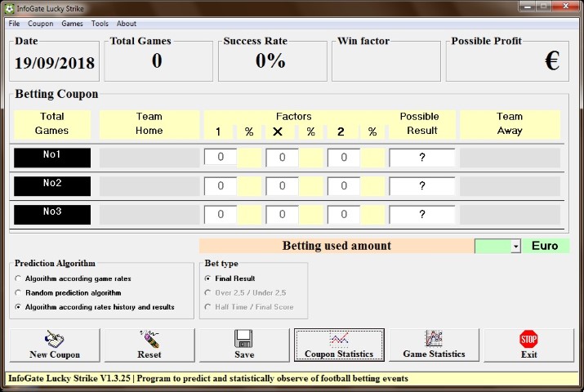Click the InfoGate app icon in title bar
The height and width of the screenshot is (392, 584).
point(10,7)
